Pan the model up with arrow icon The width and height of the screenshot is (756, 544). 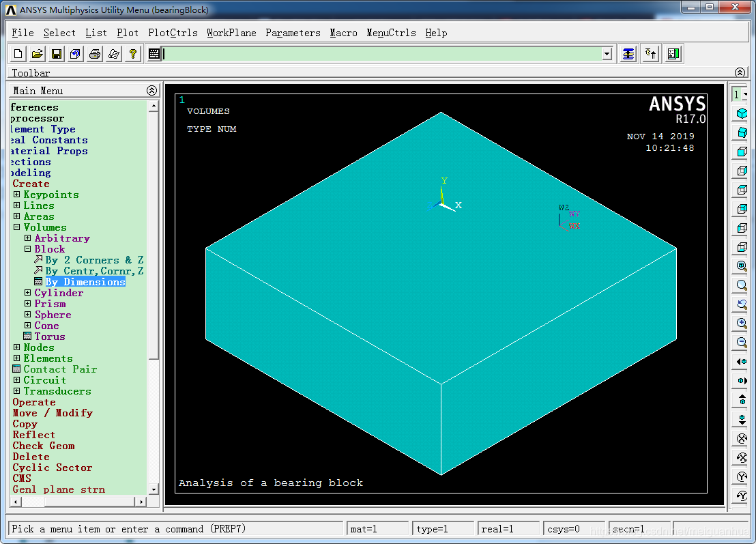[x=742, y=399]
